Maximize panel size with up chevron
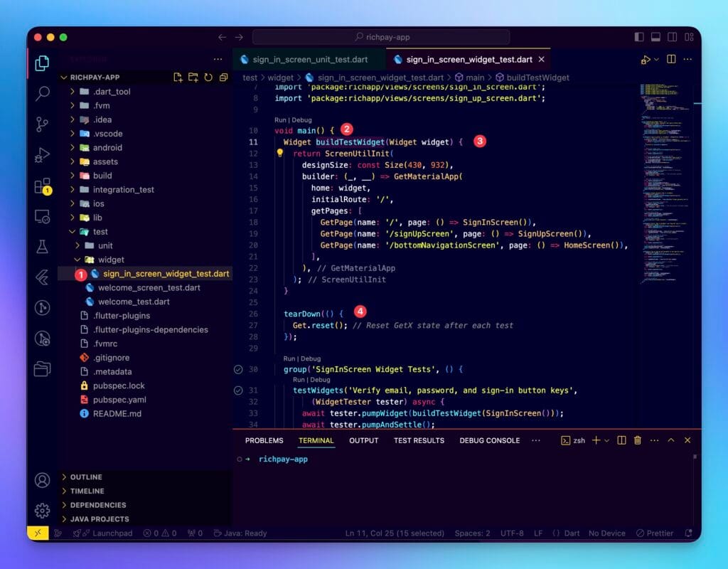Image resolution: width=728 pixels, height=569 pixels. pos(671,440)
